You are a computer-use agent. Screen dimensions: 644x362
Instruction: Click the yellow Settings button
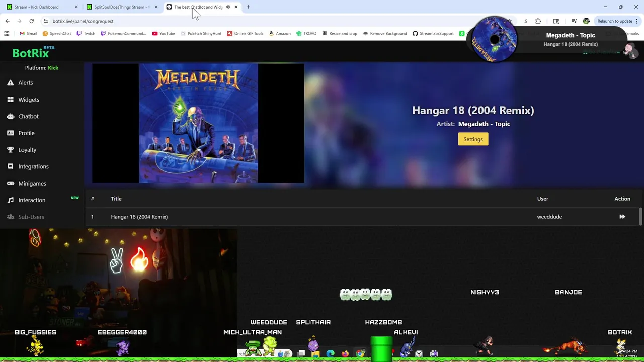pos(473,139)
